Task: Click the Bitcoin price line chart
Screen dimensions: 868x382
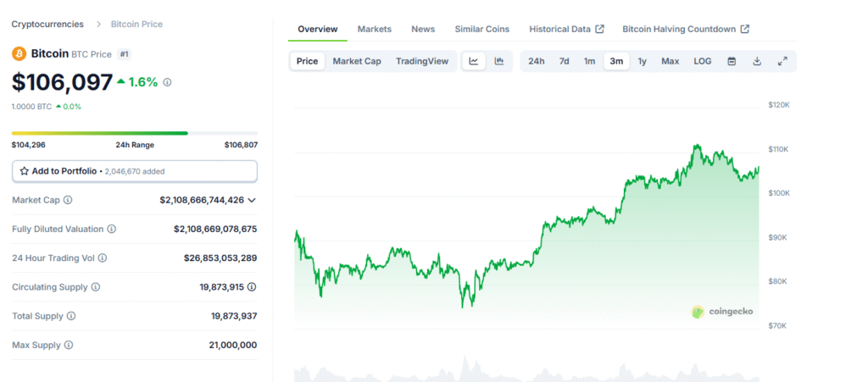Action: tap(526, 227)
